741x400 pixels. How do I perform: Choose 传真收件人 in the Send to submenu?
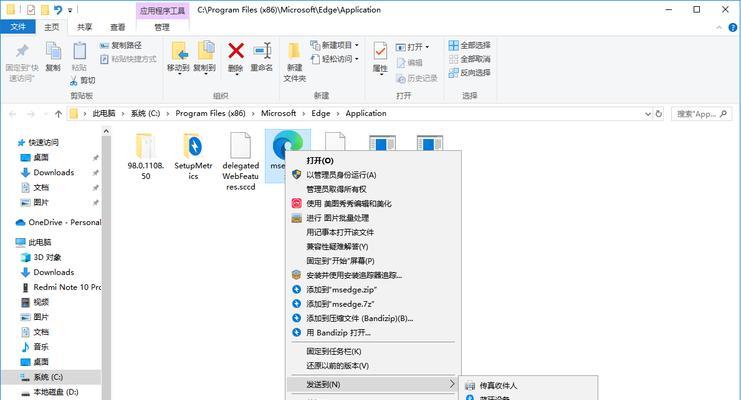coord(528,386)
